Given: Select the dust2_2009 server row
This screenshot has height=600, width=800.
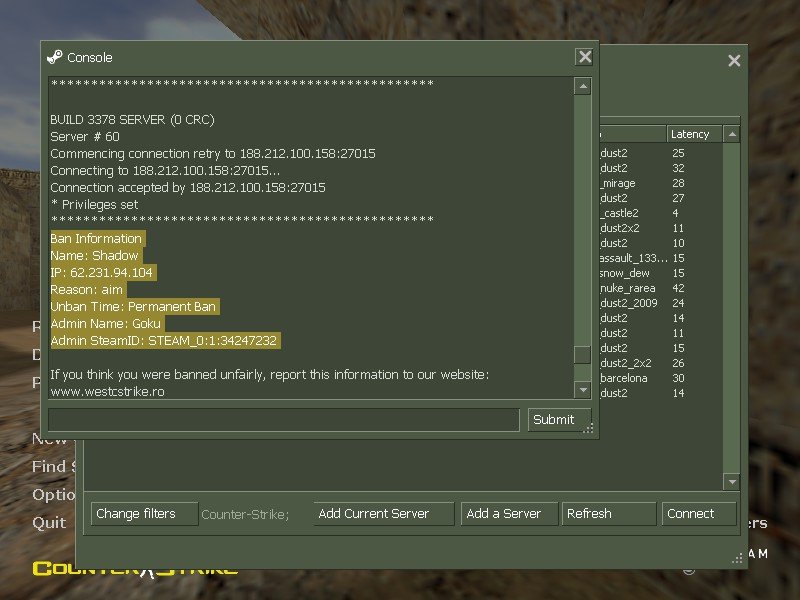Looking at the screenshot, I should [x=661, y=303].
